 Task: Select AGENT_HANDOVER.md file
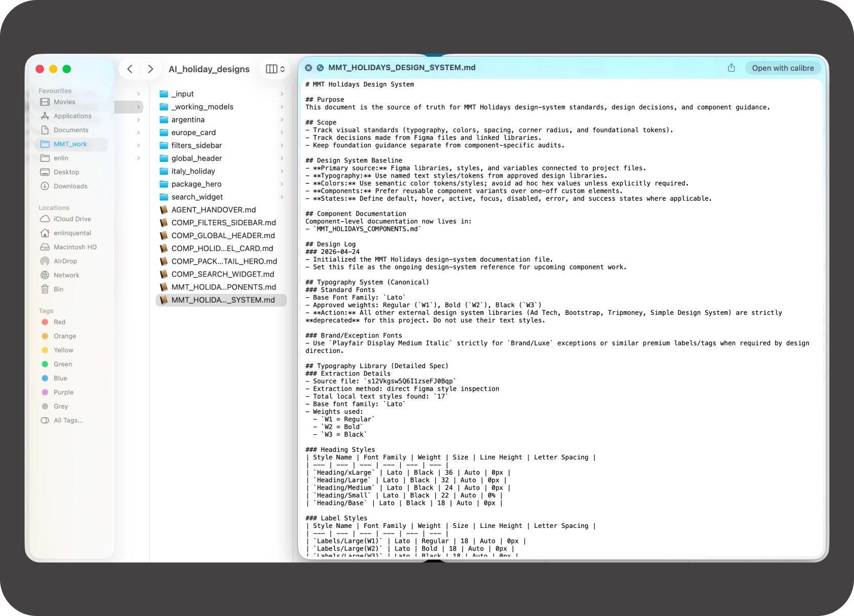tap(221, 209)
